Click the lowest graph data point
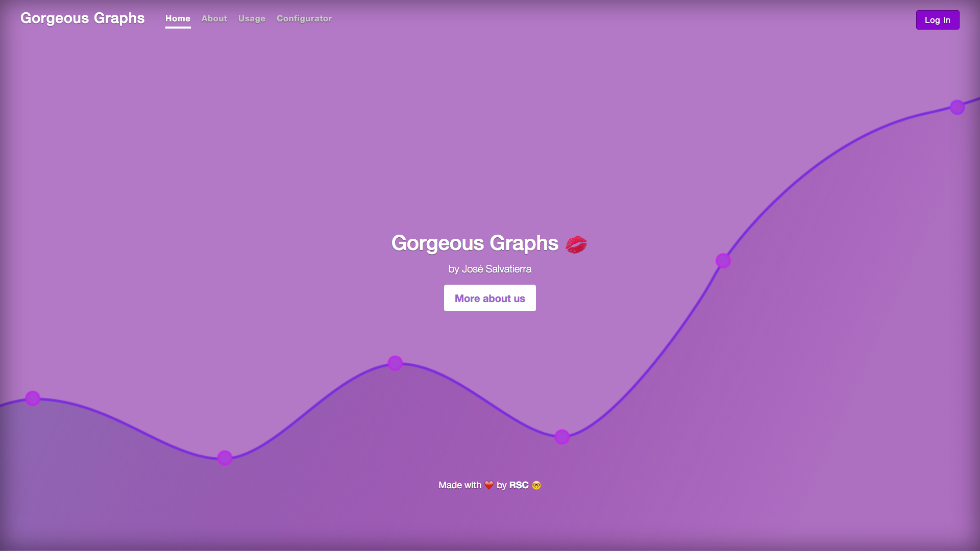This screenshot has height=551, width=980. [x=225, y=458]
